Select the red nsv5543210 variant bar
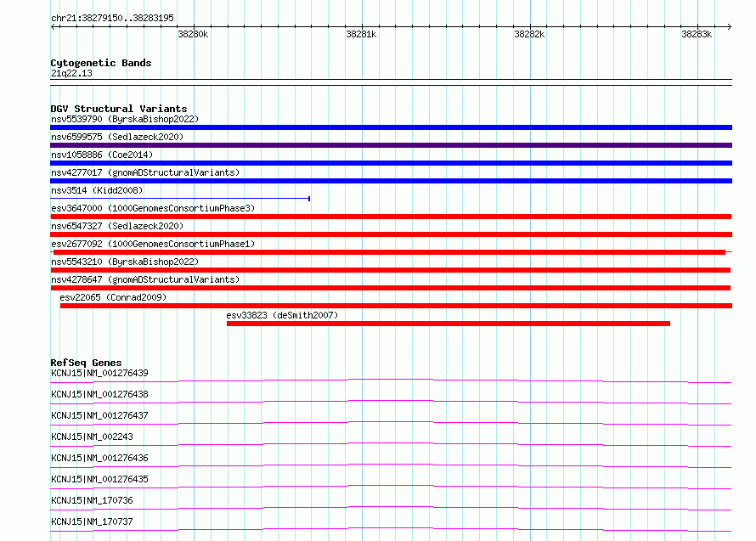 coord(390,270)
